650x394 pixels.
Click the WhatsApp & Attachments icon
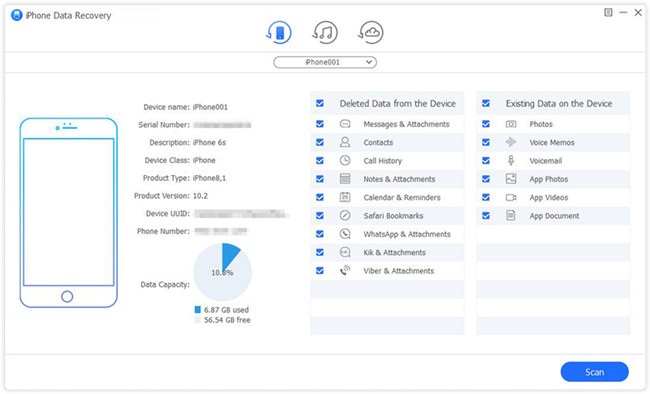[x=345, y=234]
